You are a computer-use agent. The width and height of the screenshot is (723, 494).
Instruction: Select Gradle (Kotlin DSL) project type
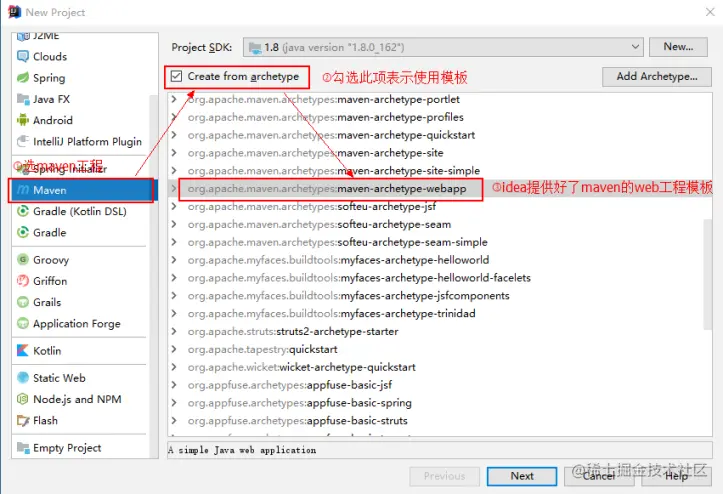(x=81, y=211)
